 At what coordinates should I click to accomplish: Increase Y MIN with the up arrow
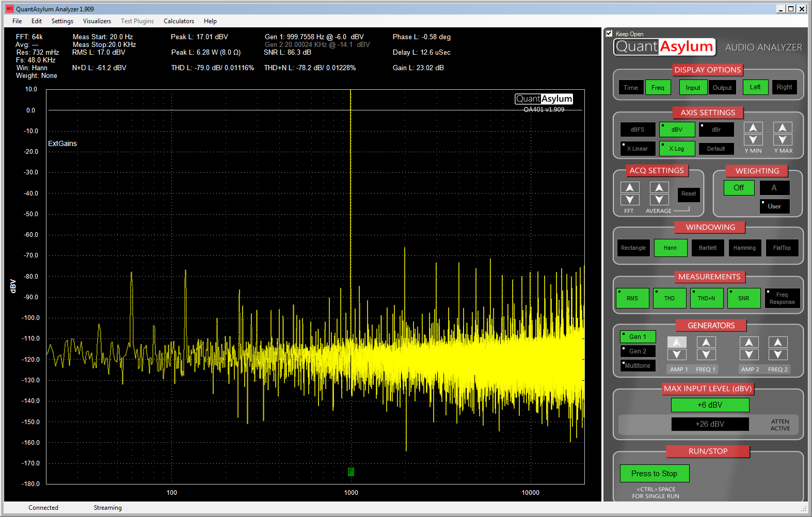pyautogui.click(x=753, y=127)
